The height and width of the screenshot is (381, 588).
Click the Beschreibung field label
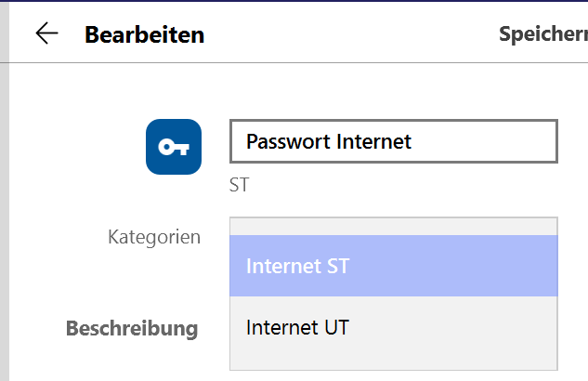(132, 329)
